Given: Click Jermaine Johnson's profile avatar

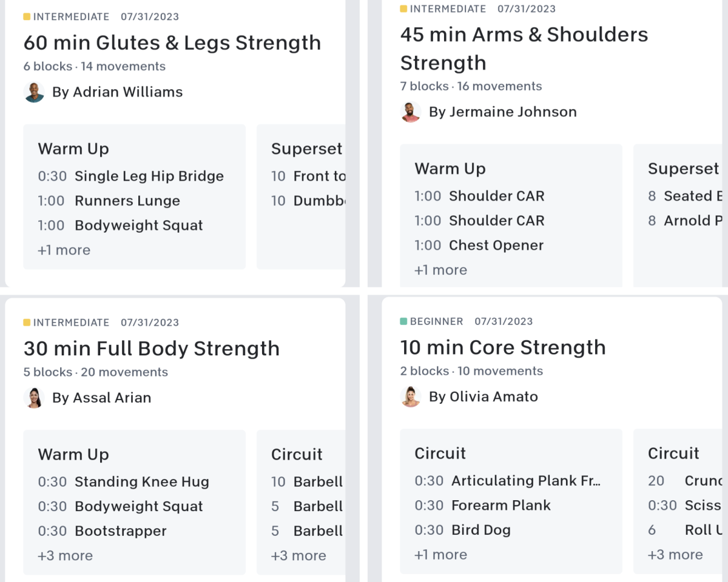Looking at the screenshot, I should click(x=411, y=112).
